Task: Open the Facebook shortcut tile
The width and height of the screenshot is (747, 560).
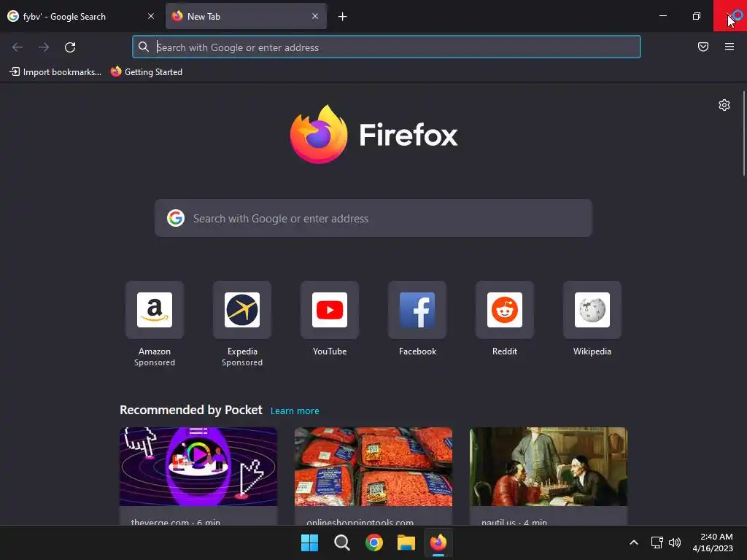Action: coord(417,310)
